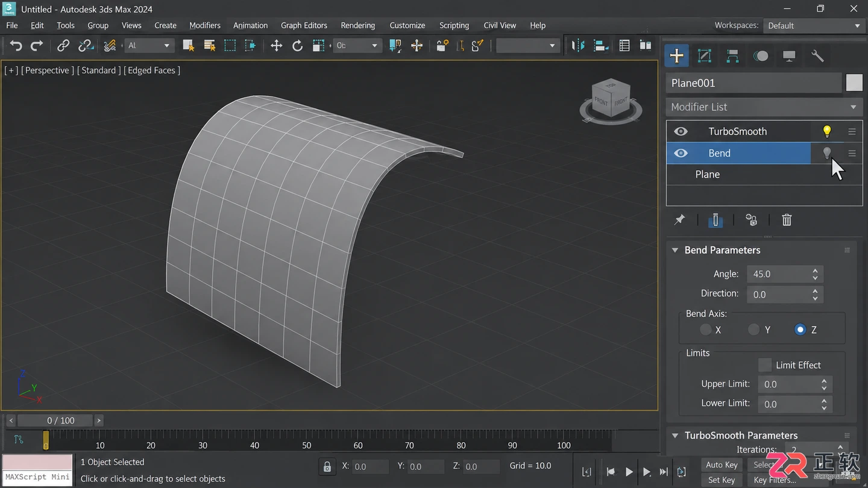868x488 pixels.
Task: Remove modifier with the trash icon
Action: tap(787, 220)
